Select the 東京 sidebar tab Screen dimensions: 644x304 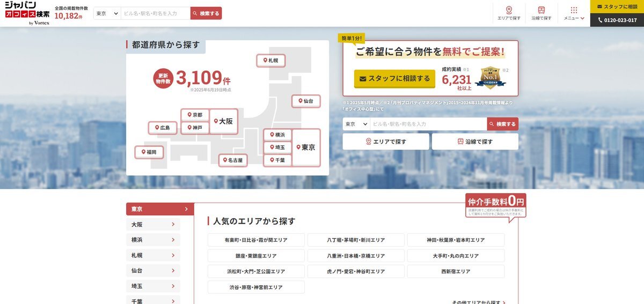(x=160, y=209)
